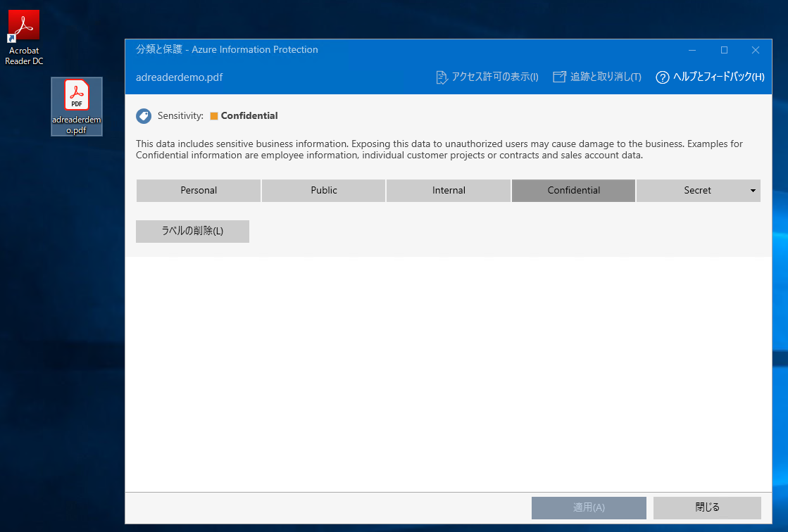The image size is (788, 532).
Task: Open the help question-mark icon
Action: (x=662, y=77)
